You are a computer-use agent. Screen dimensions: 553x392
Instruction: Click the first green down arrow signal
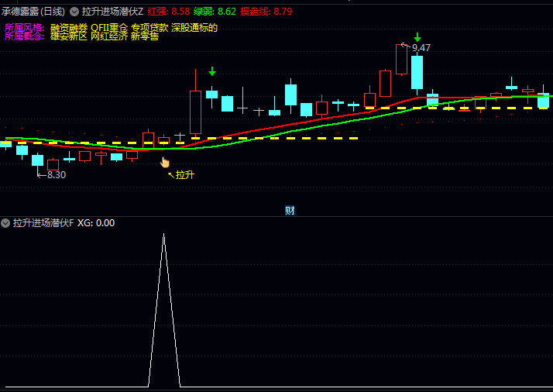pyautogui.click(x=212, y=71)
